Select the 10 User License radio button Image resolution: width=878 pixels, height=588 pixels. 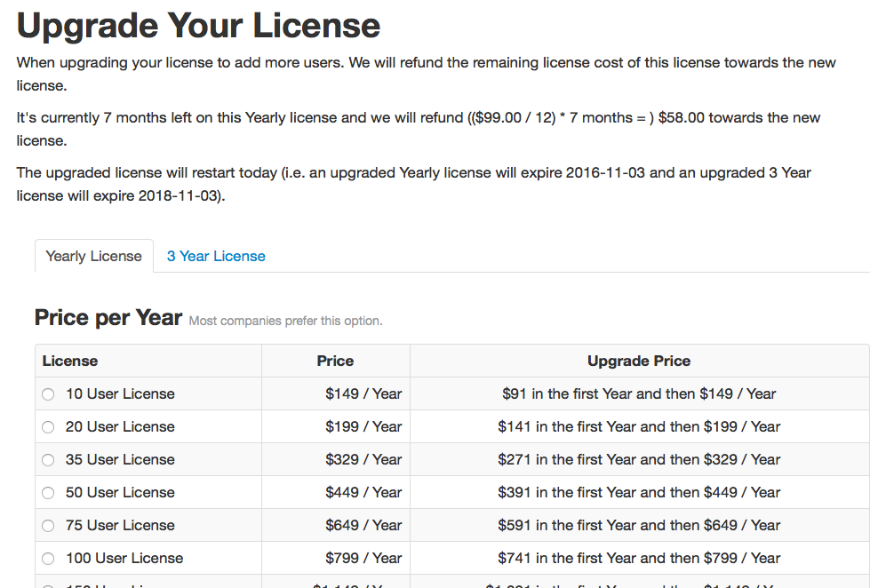click(48, 393)
